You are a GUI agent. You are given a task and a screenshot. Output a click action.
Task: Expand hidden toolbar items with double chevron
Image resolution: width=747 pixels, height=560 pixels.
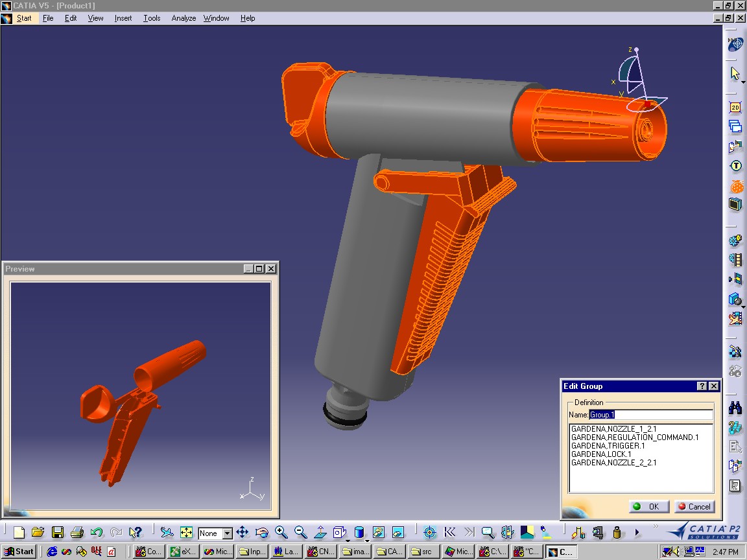tap(656, 526)
